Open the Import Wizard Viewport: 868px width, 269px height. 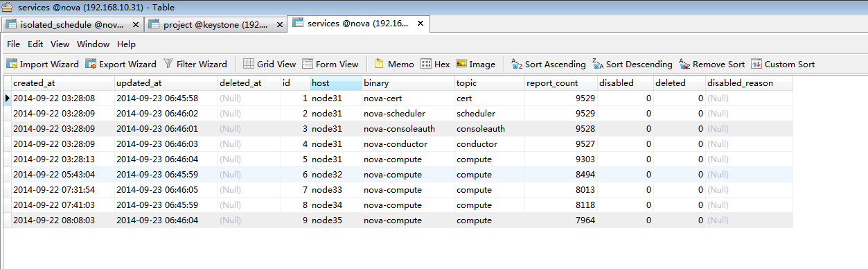(42, 64)
